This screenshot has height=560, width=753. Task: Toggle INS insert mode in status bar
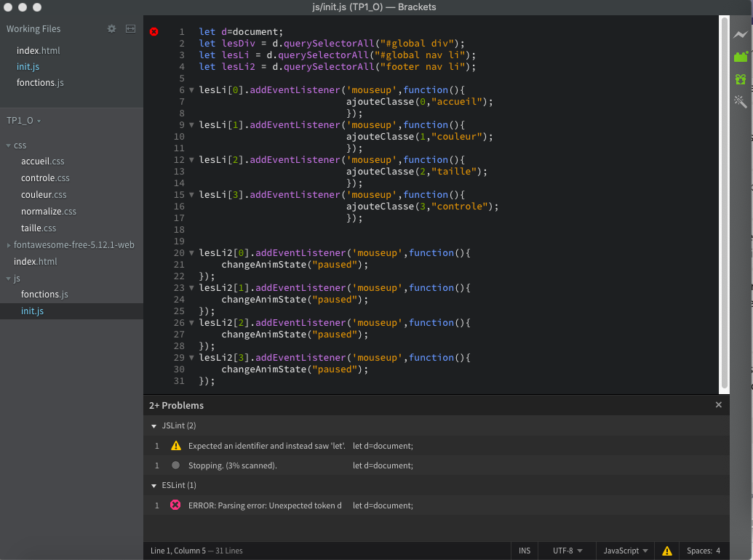tap(525, 551)
